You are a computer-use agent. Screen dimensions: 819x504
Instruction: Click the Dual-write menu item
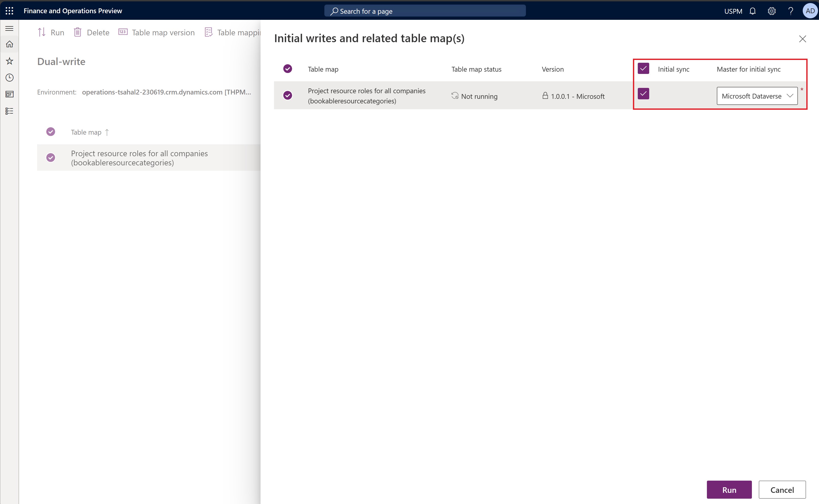pyautogui.click(x=61, y=61)
